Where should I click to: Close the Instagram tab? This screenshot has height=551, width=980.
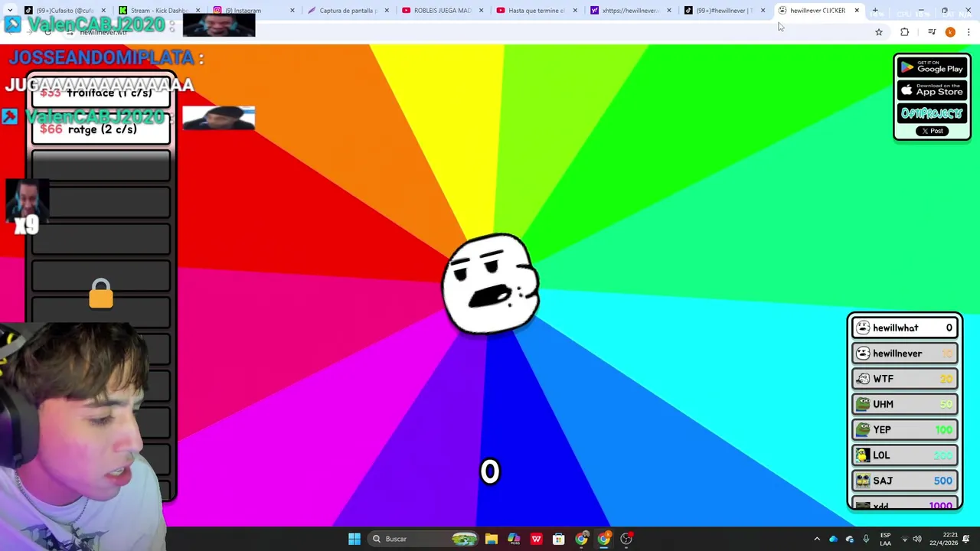pos(292,11)
